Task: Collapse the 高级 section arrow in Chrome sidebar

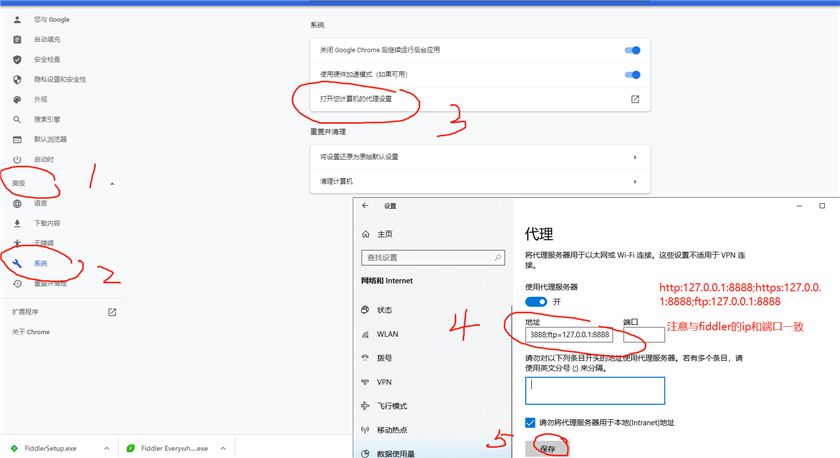Action: coord(112,184)
